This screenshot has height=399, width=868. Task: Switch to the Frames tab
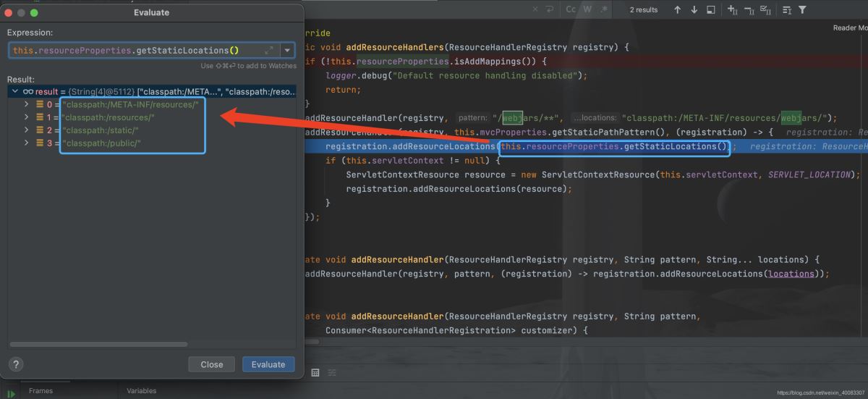41,390
